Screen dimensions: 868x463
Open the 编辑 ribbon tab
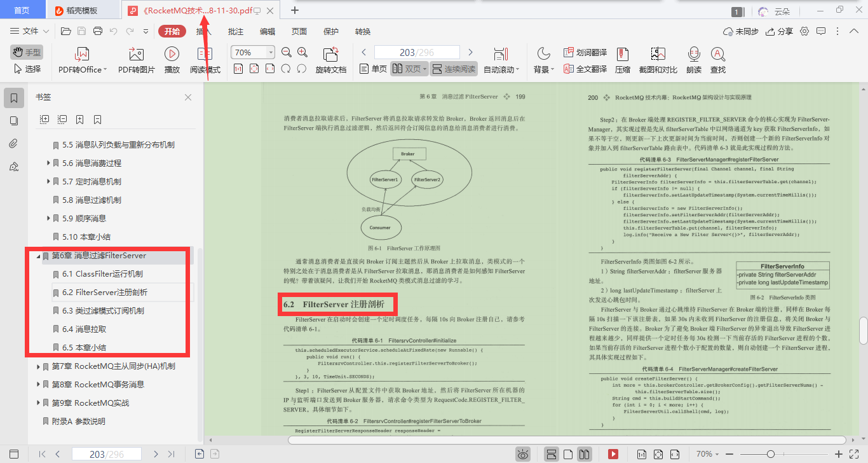pyautogui.click(x=268, y=31)
